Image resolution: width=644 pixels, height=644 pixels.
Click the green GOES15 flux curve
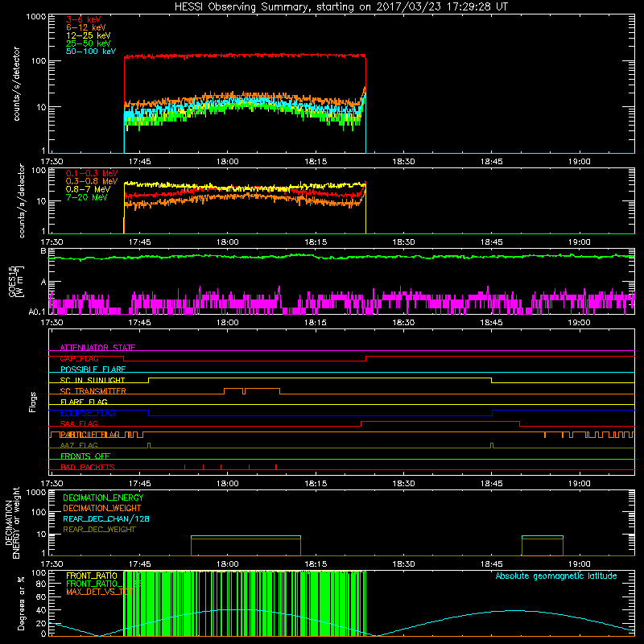pos(341,257)
